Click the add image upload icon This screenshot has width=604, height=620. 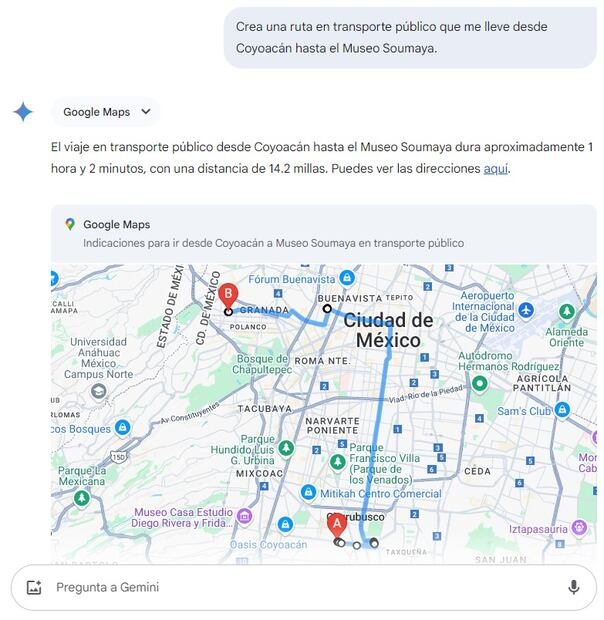click(x=34, y=587)
